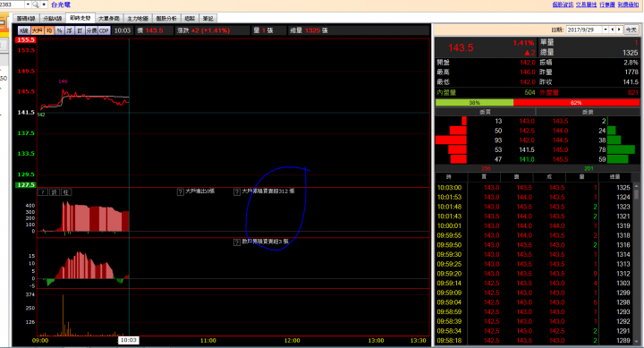Click the 10:03 time marker on chart axis
The width and height of the screenshot is (644, 348).
point(129,340)
